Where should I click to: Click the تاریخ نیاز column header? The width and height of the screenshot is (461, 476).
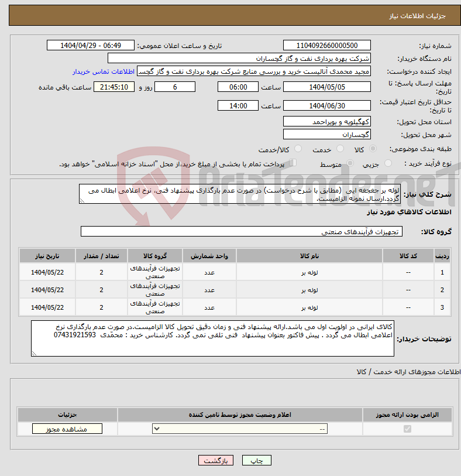tap(47, 256)
